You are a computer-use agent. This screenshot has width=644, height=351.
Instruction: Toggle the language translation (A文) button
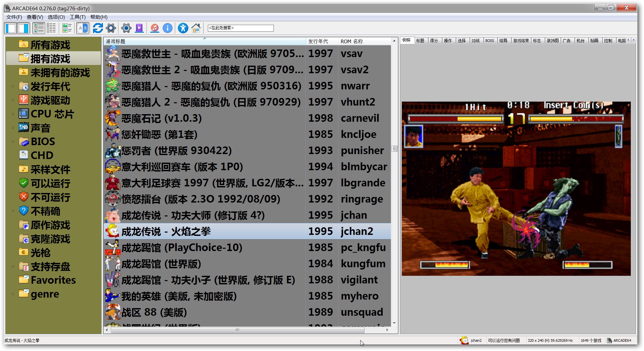point(83,28)
